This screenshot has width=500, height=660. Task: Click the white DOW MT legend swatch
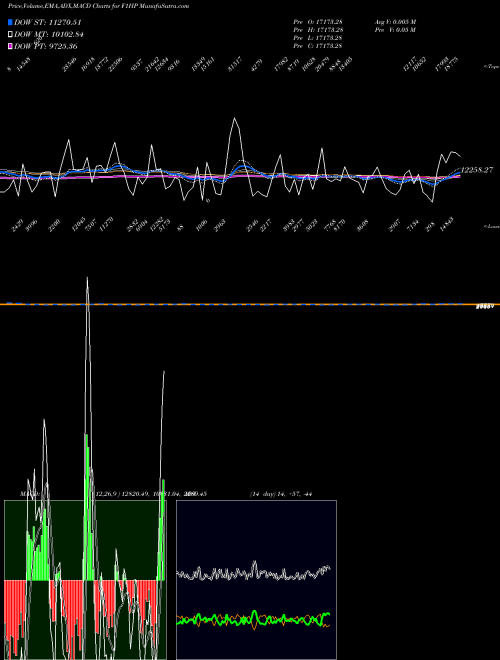[x=10, y=34]
